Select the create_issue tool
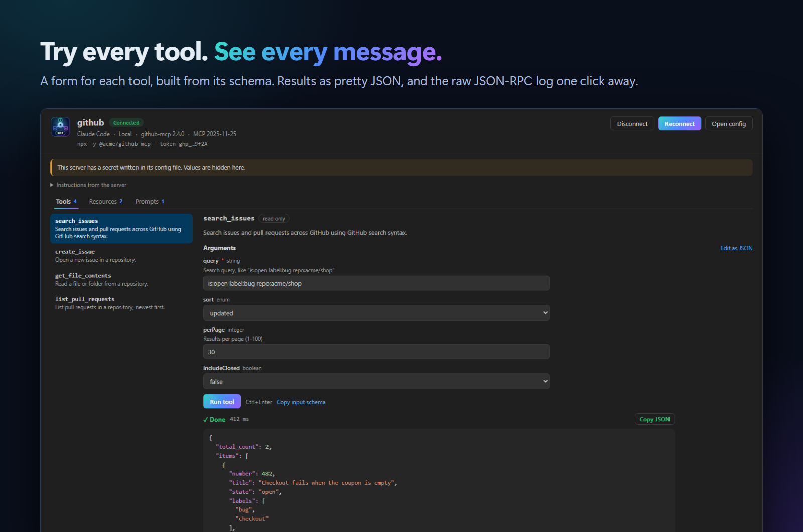Image resolution: width=803 pixels, height=532 pixels. [121, 256]
